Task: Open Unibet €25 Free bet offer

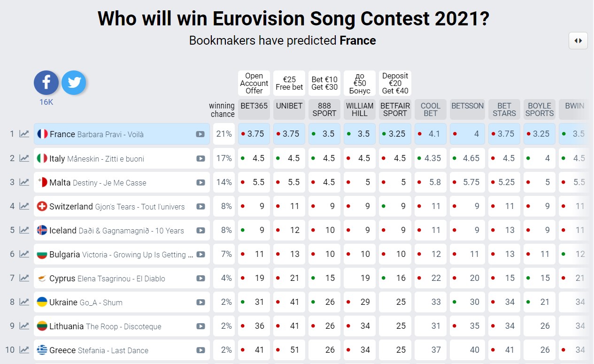Action: click(289, 83)
